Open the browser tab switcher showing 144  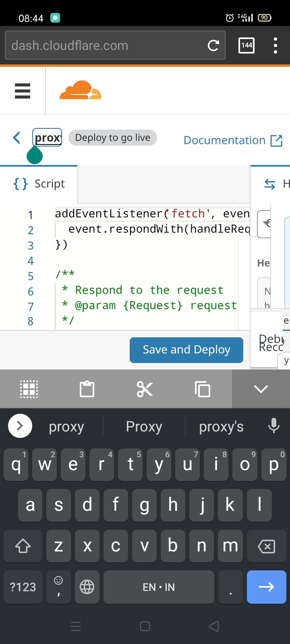pos(246,45)
